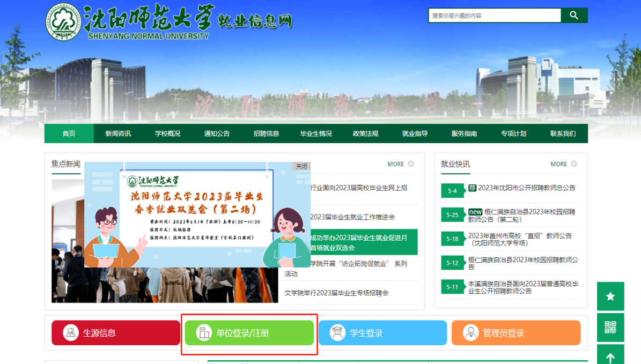Click the 5-12 date tag
Image resolution: width=641 pixels, height=364 pixels.
coord(452,263)
